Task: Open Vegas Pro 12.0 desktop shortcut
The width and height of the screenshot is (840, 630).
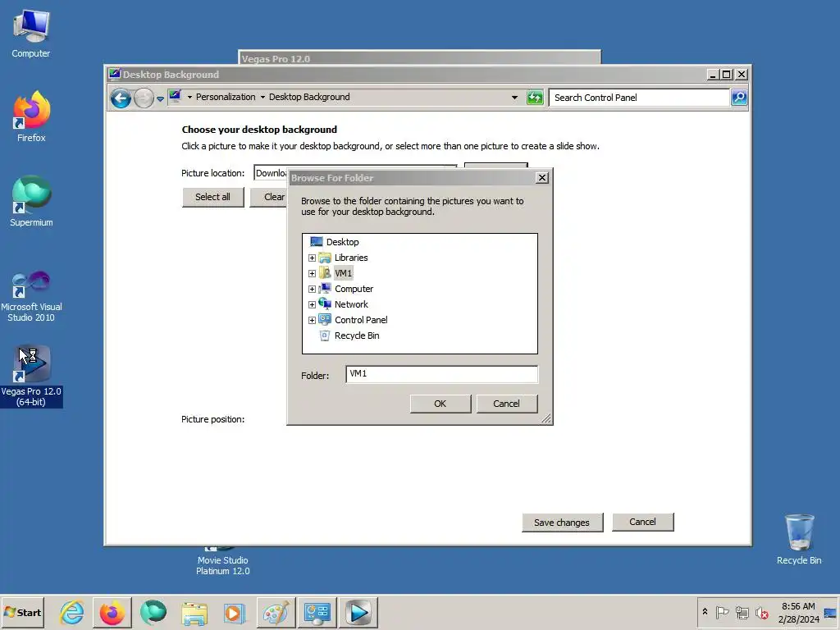Action: (31, 376)
